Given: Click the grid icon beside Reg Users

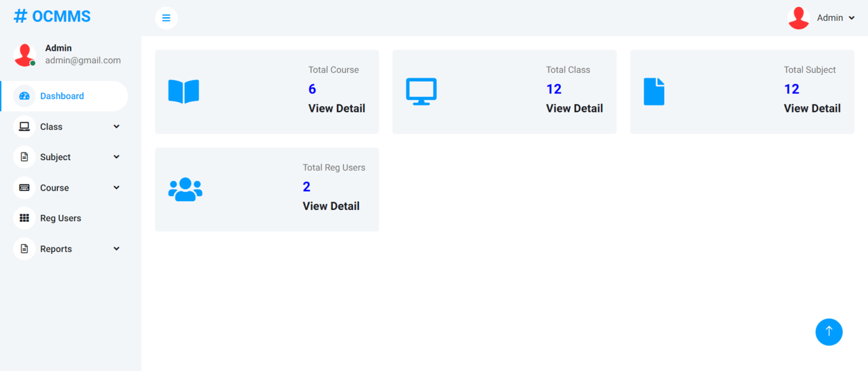Looking at the screenshot, I should pos(24,218).
